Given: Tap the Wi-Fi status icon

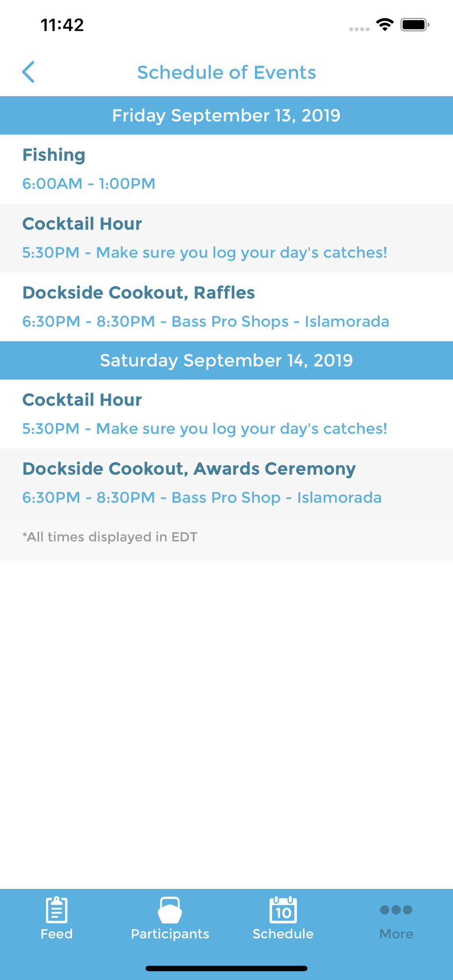Looking at the screenshot, I should click(385, 24).
